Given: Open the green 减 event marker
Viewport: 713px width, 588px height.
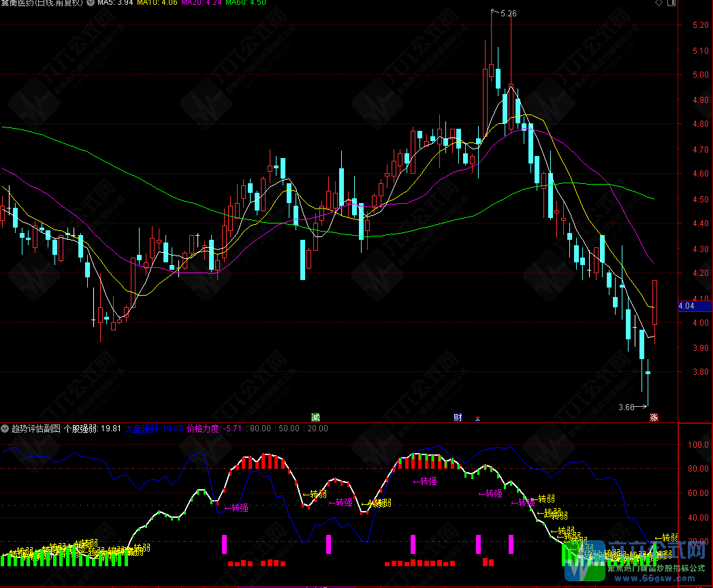Looking at the screenshot, I should (315, 418).
